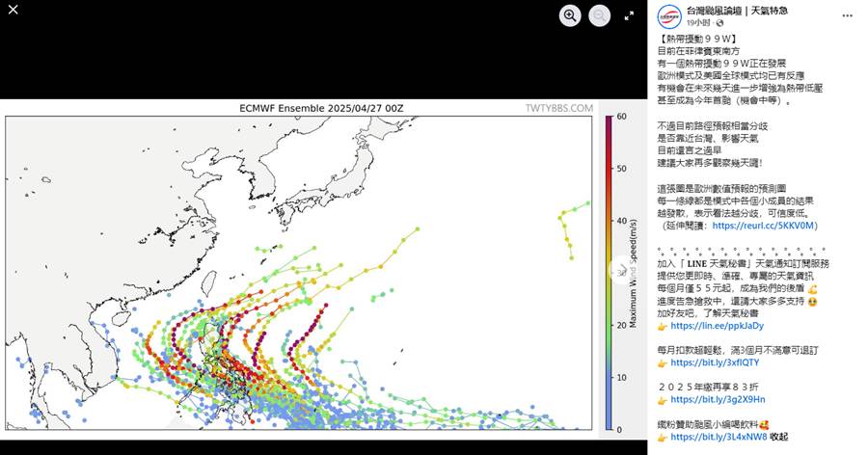Image resolution: width=868 pixels, height=455 pixels.
Task: Collapse the post text with 收起
Action: coord(778,437)
